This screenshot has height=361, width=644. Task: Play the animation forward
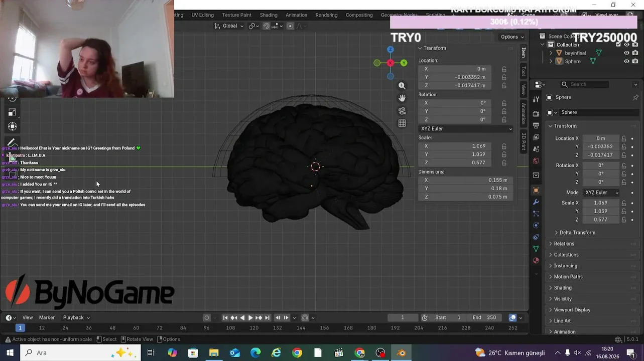point(250,317)
